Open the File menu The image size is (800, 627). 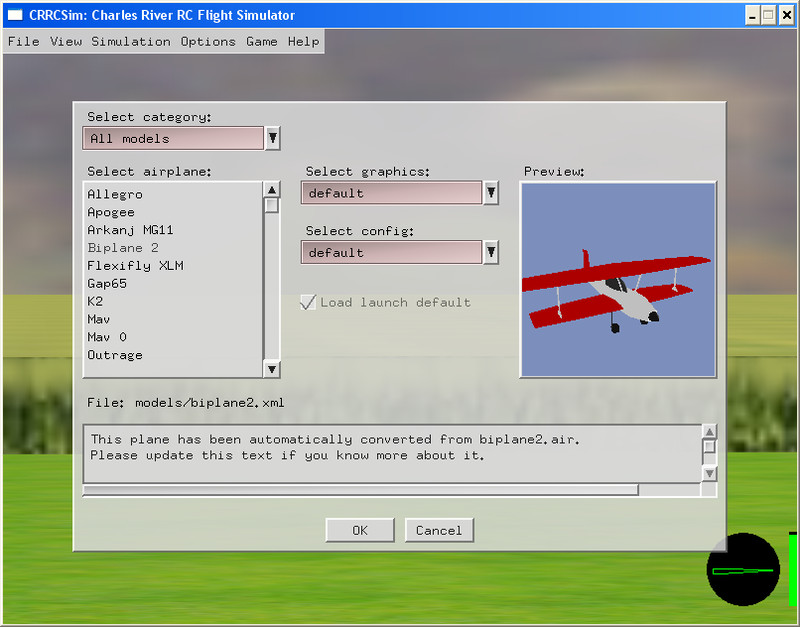[23, 41]
